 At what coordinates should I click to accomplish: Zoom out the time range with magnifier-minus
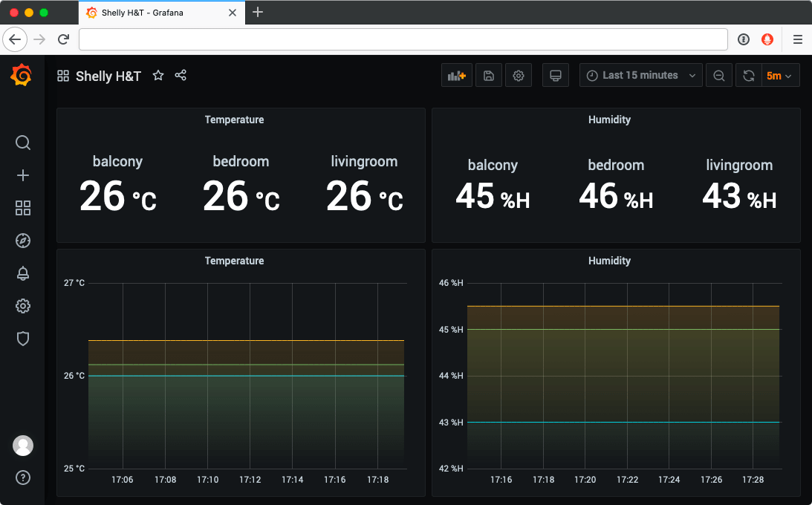tap(718, 75)
